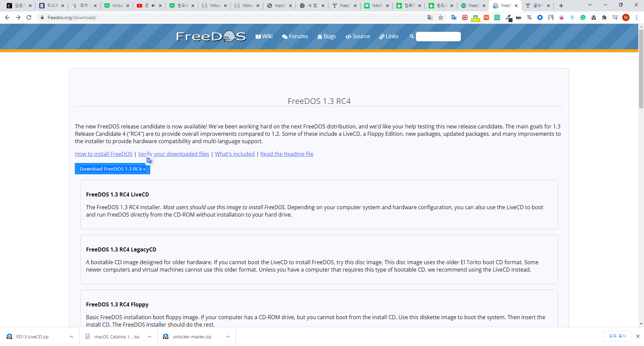Open the tray download-arrow extension

pos(594,17)
